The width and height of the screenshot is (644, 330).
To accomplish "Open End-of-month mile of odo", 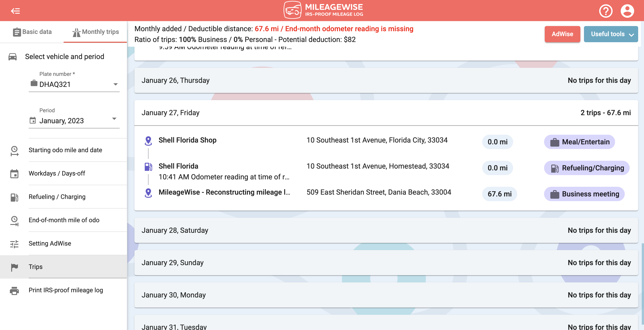I will 64,220.
